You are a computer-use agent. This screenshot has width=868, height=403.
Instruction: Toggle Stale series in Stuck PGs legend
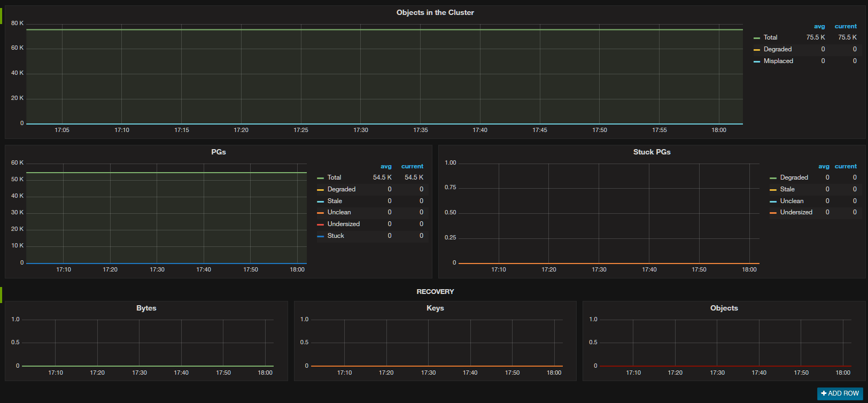point(787,189)
